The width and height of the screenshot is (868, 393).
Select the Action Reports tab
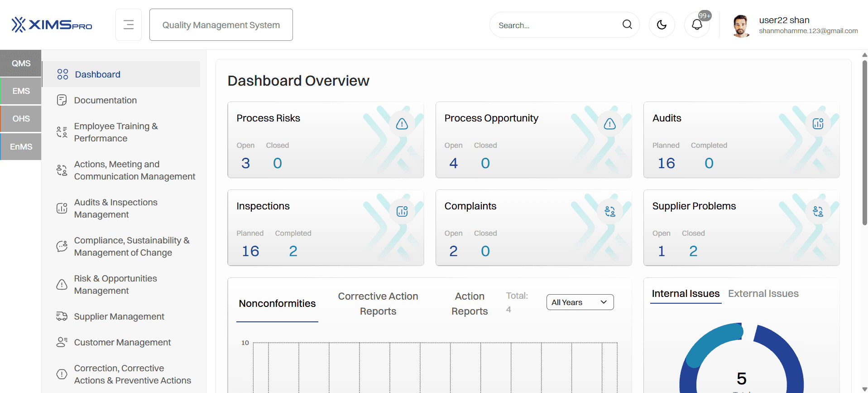470,304
